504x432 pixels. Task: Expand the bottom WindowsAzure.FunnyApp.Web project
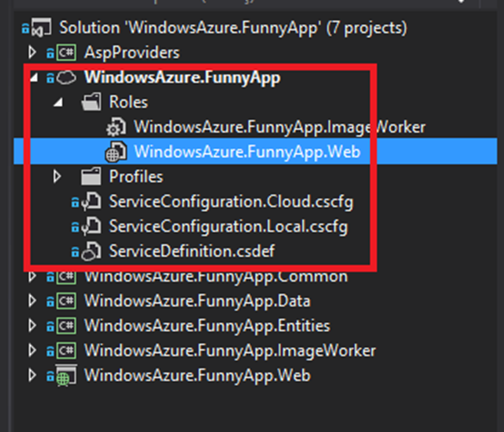32,375
